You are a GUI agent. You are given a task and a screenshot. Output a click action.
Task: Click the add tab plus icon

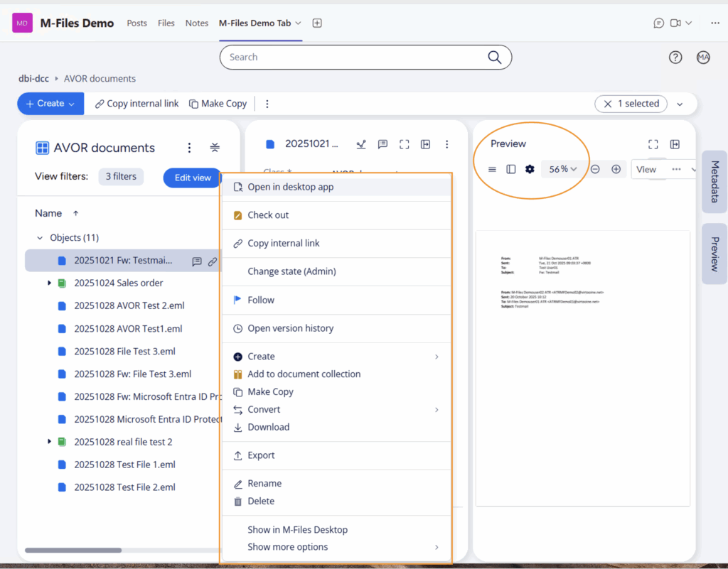click(317, 23)
